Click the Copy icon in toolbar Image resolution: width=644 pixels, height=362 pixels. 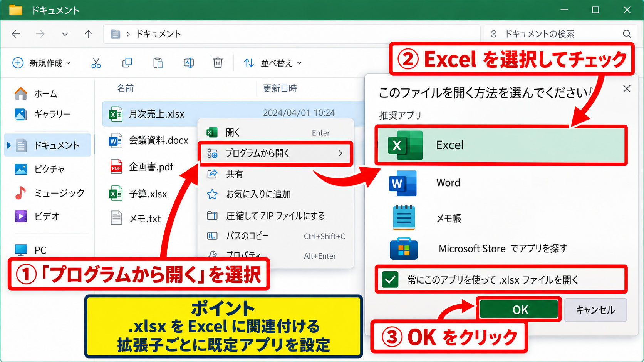point(127,63)
